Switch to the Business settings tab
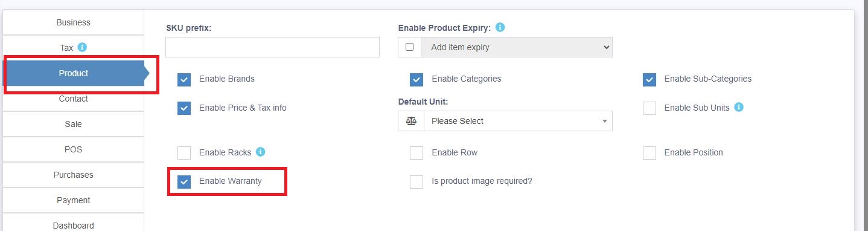The image size is (868, 231). pos(74,22)
